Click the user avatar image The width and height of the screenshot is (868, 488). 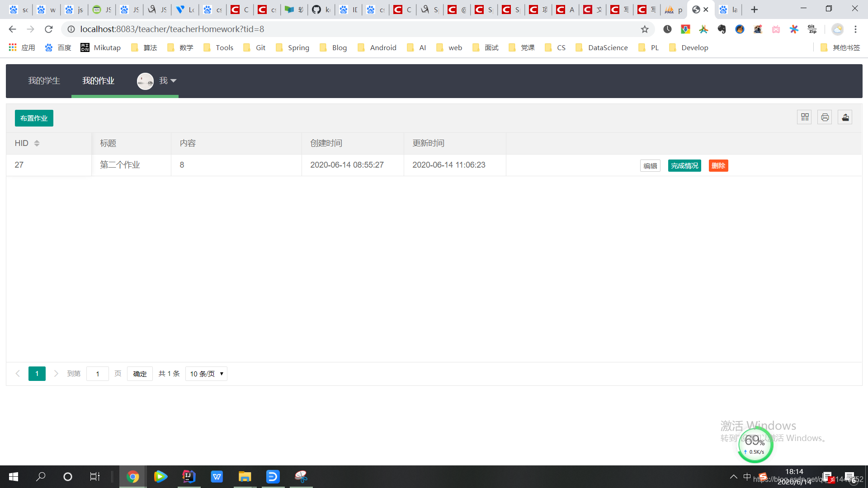pos(145,81)
